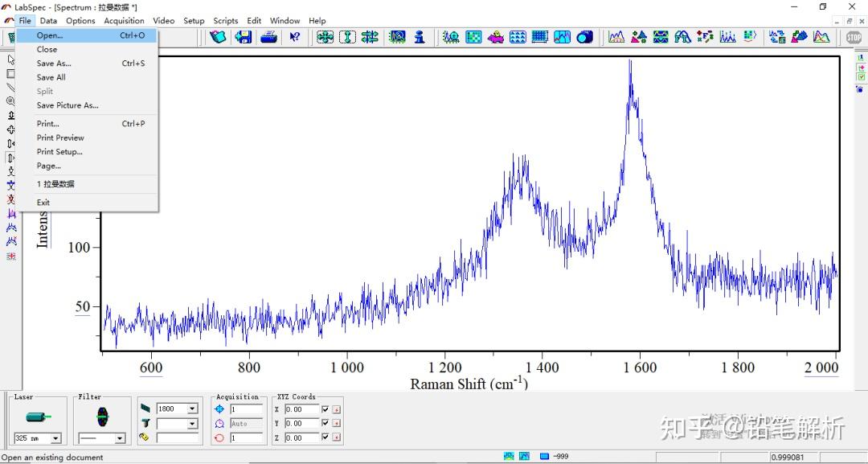Toggle the X coordinate checkbox
The image size is (868, 464).
point(325,409)
